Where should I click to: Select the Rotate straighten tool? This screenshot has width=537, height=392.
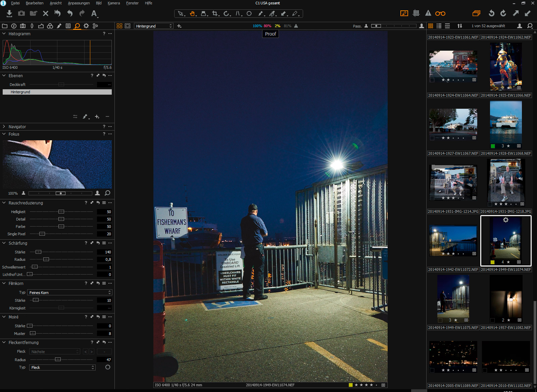coord(227,14)
